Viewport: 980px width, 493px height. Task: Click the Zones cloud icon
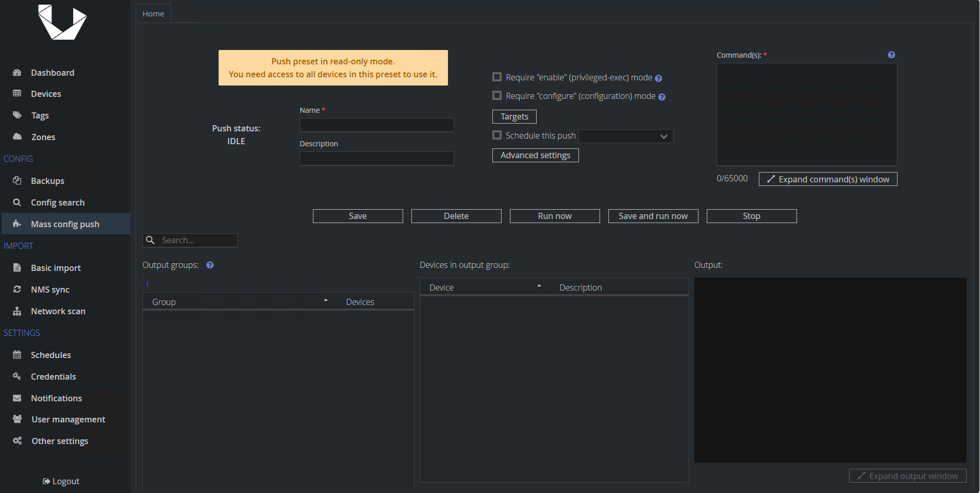pos(17,137)
